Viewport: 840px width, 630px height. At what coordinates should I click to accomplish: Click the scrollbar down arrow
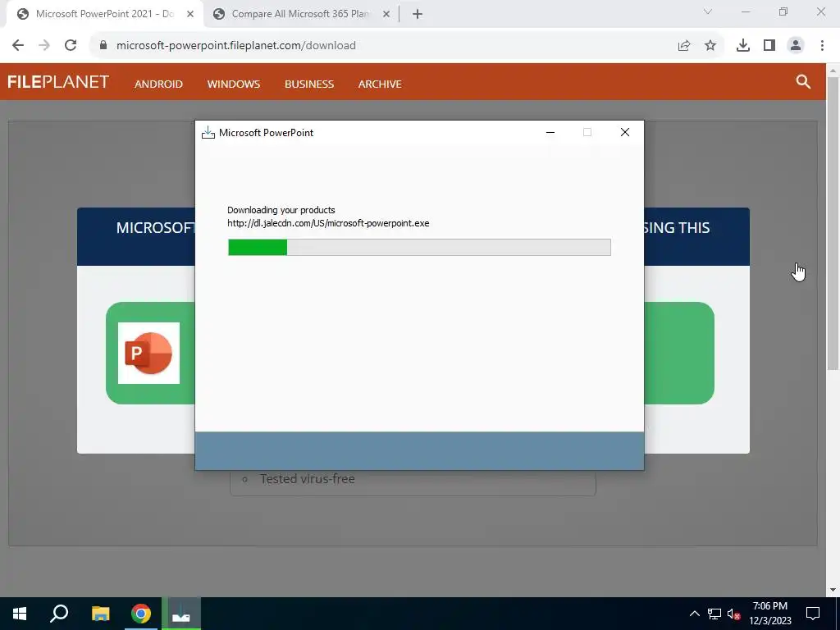click(x=833, y=591)
